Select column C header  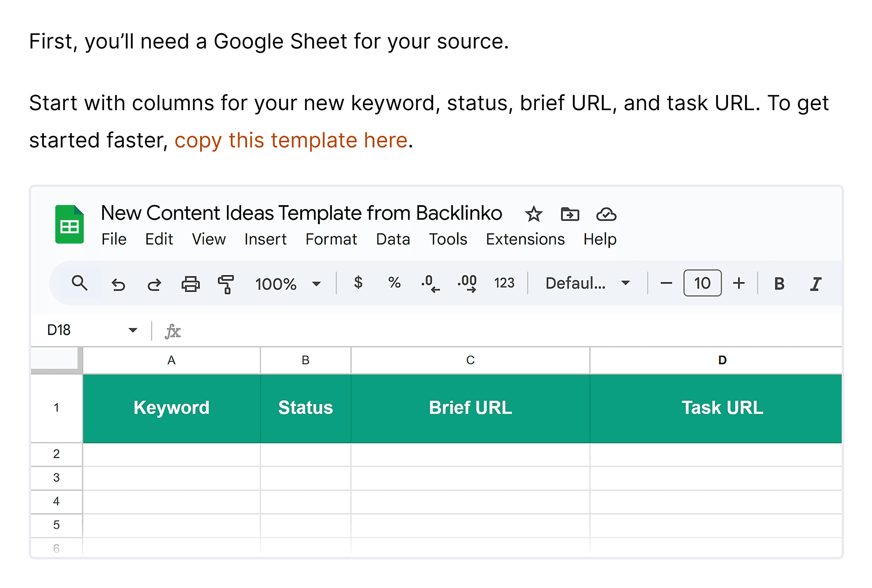[470, 360]
